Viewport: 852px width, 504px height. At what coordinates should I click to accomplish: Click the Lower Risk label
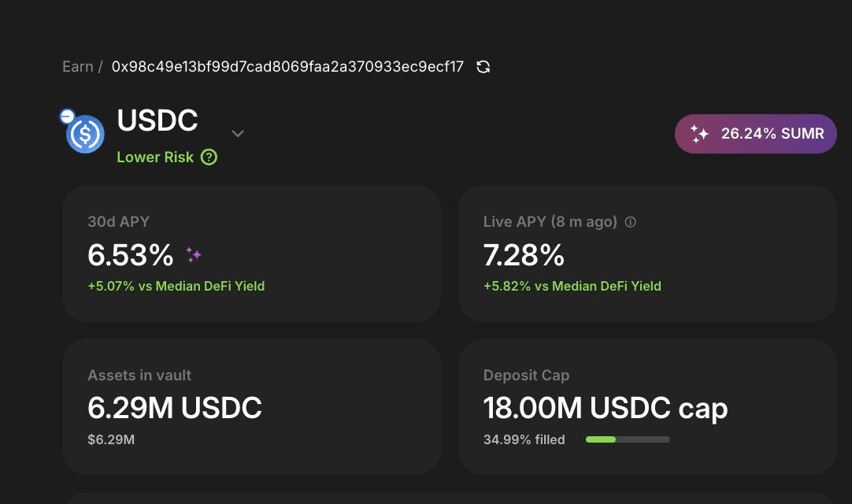pos(155,157)
